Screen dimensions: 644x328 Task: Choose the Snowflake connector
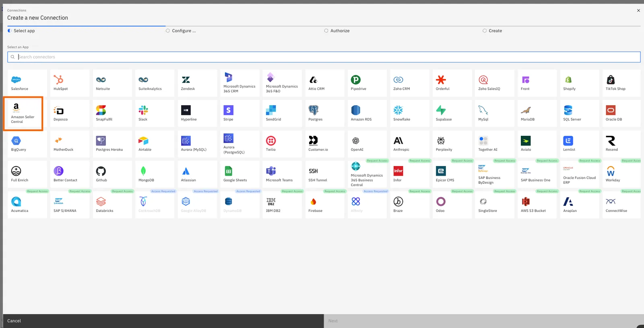[410, 114]
